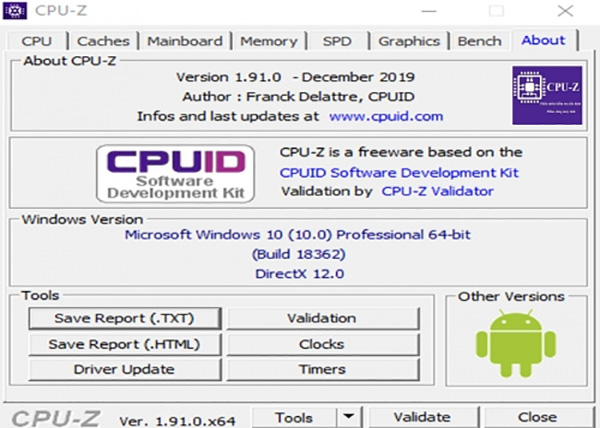Click the CPU-Z chip logo image
Screen dimensions: 600x428
547,95
